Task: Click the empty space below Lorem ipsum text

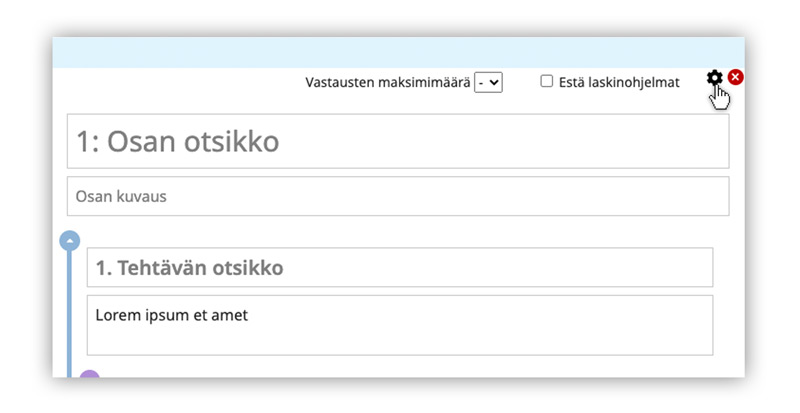Action: click(x=399, y=341)
